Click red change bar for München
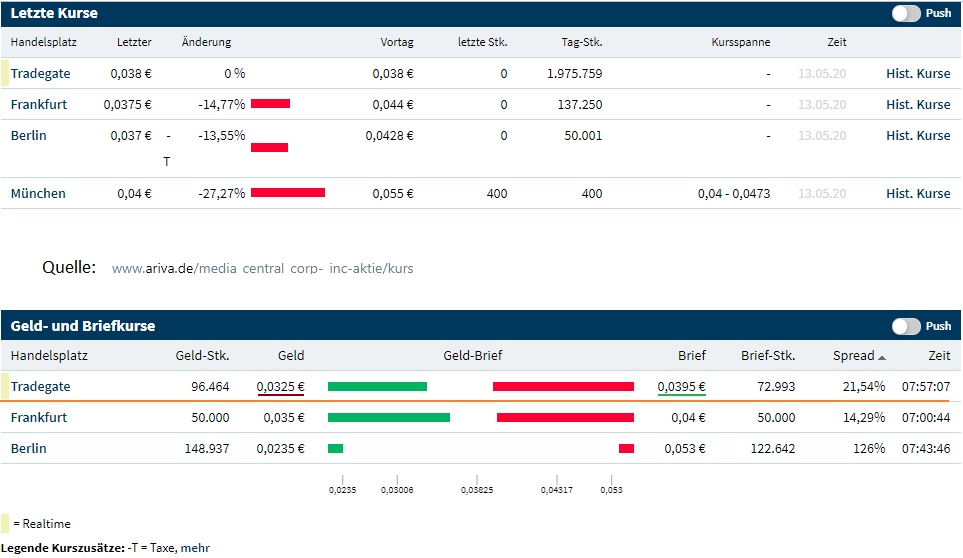 (288, 193)
